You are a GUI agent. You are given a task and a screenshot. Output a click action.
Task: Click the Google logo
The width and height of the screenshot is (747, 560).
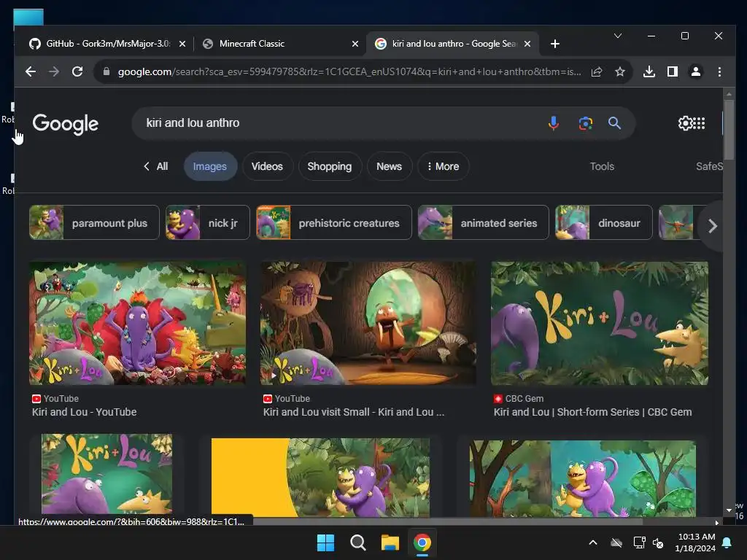click(x=65, y=124)
